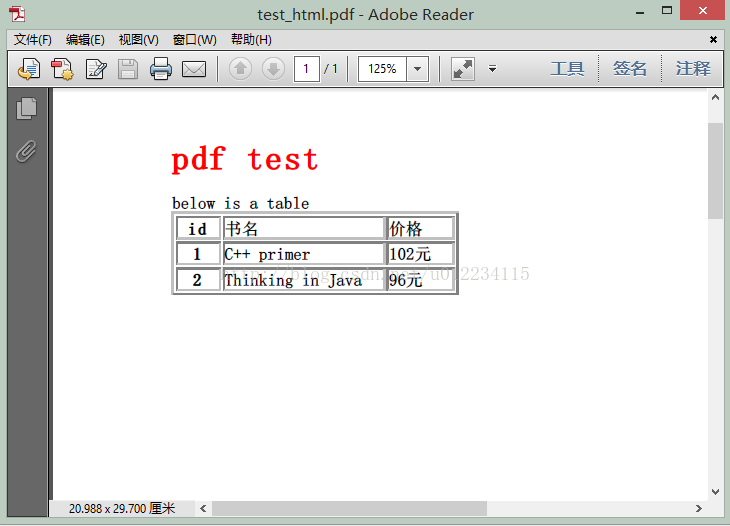Screen dimensions: 730x526
Task: Click the save floppy disk icon
Action: pos(128,69)
